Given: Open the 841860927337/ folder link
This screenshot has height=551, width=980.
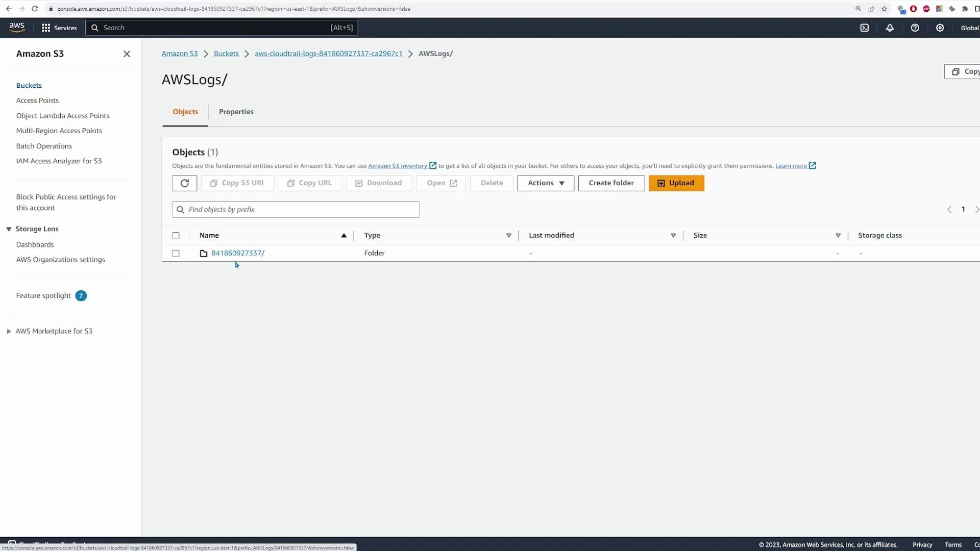Looking at the screenshot, I should (238, 253).
